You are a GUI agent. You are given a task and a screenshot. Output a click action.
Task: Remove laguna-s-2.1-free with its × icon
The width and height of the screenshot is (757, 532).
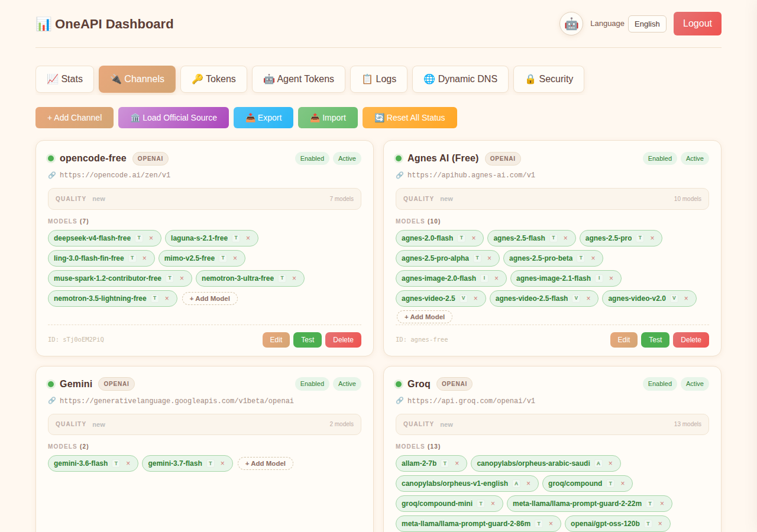point(248,238)
